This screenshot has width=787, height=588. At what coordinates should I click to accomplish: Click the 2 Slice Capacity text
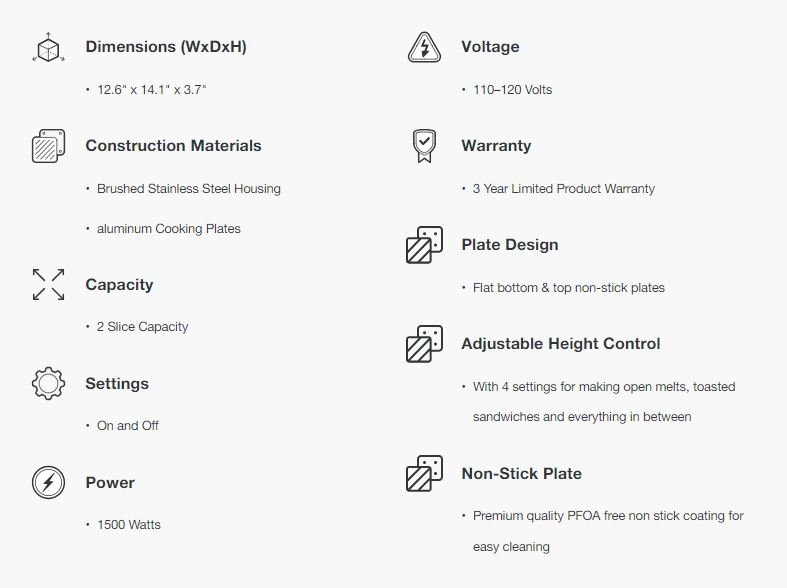[x=142, y=327]
